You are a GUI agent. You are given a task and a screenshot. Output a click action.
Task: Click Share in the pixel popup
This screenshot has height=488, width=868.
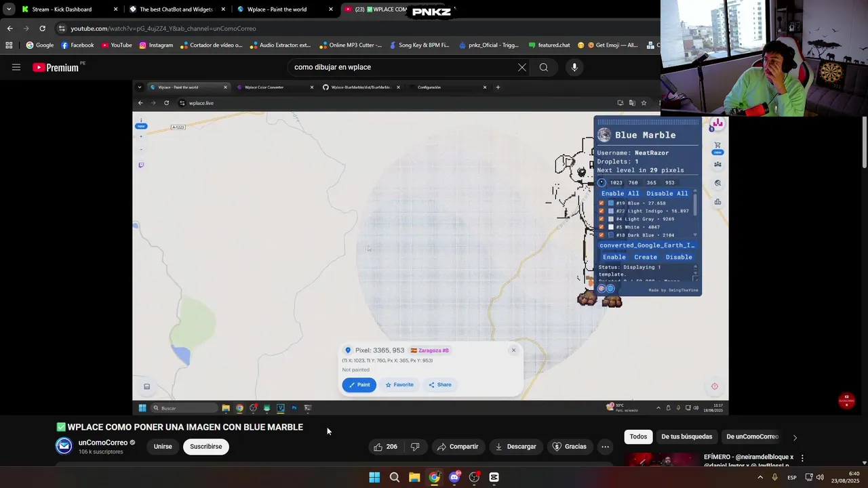pyautogui.click(x=440, y=385)
